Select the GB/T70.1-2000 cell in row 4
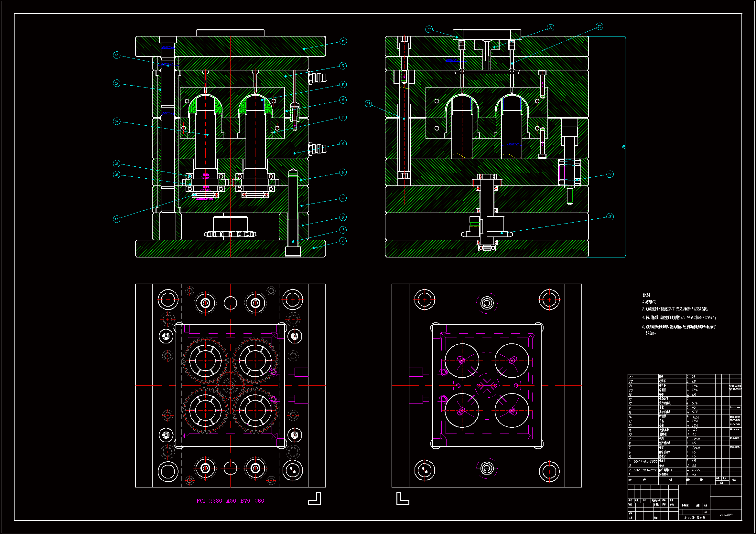This screenshot has width=756, height=534. [x=645, y=461]
